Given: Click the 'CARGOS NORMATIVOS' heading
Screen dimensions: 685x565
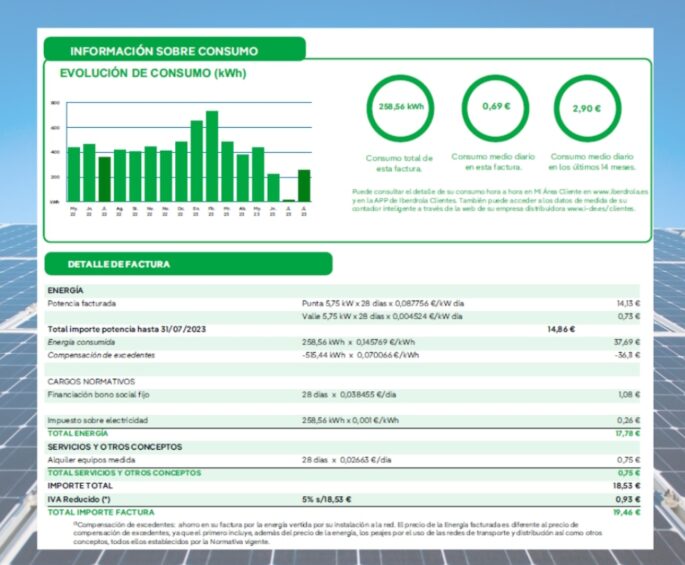Looking at the screenshot, I should point(91,381).
